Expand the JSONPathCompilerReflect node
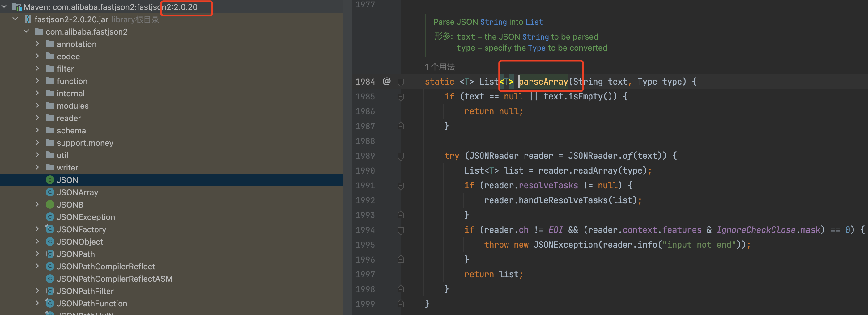 pyautogui.click(x=37, y=266)
